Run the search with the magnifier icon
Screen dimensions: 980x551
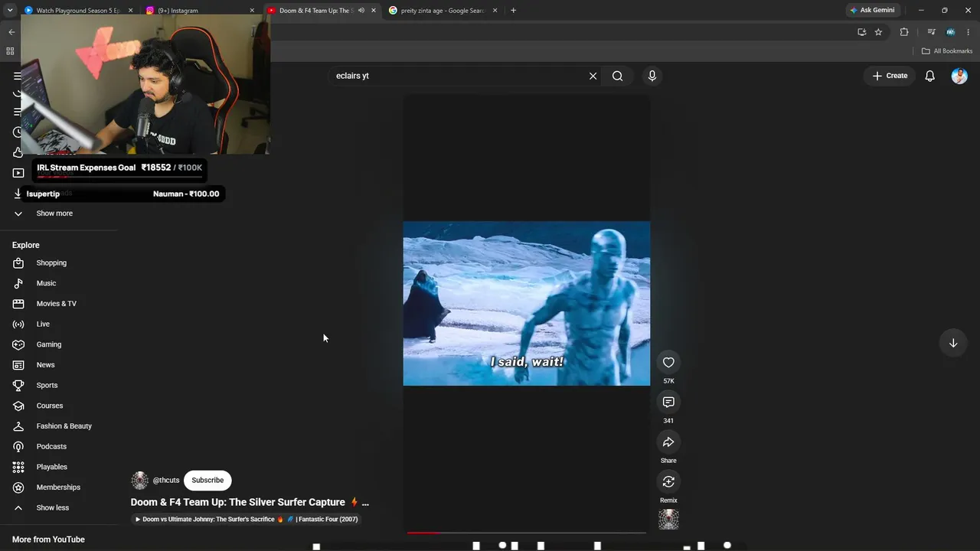tap(617, 76)
